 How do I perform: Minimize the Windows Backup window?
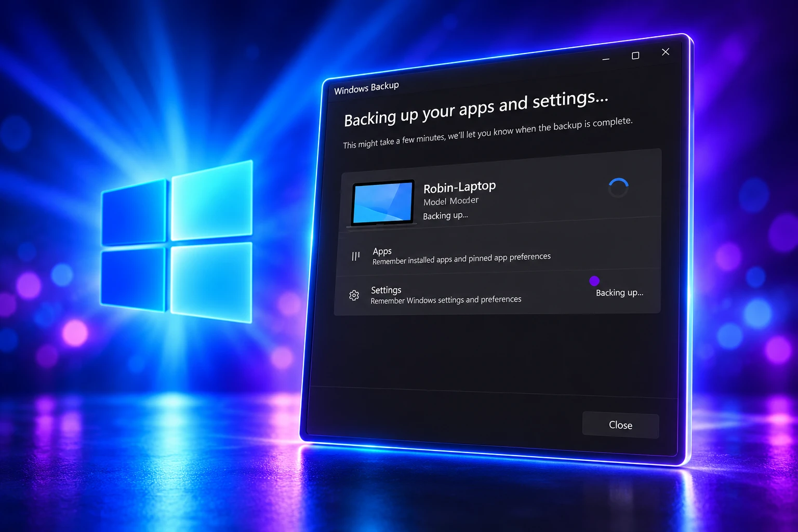click(x=606, y=59)
